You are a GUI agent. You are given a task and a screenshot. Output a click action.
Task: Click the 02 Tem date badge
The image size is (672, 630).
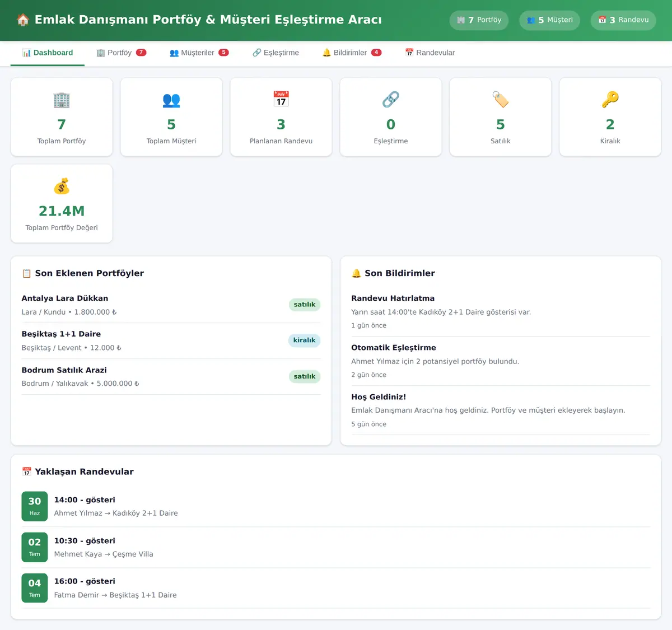point(35,547)
